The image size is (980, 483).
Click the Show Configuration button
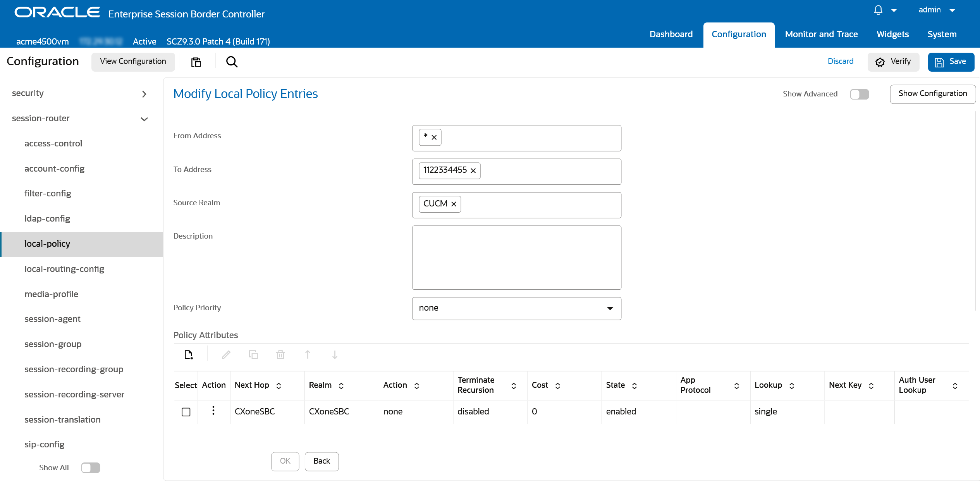click(x=933, y=94)
